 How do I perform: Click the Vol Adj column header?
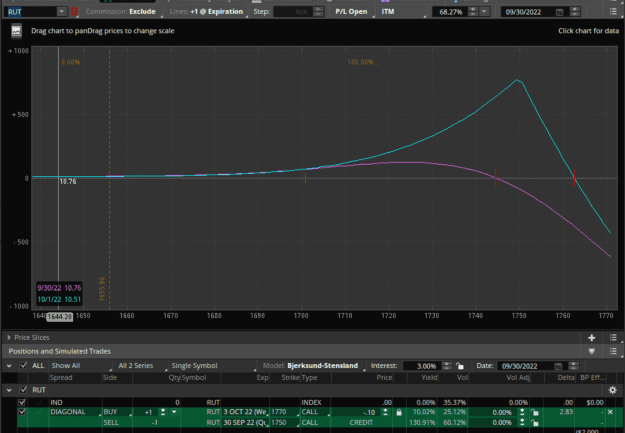pyautogui.click(x=518, y=378)
